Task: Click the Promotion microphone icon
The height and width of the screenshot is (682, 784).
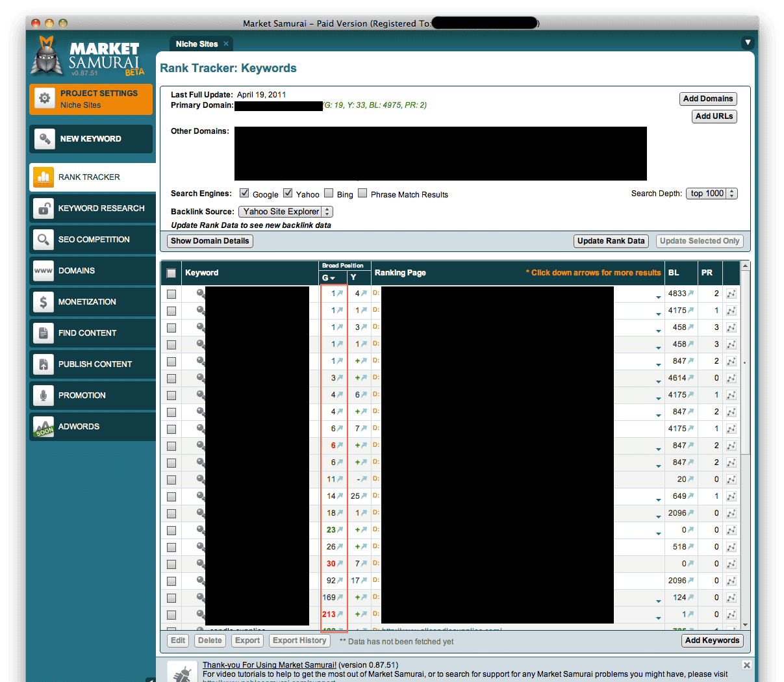Action: pos(44,396)
